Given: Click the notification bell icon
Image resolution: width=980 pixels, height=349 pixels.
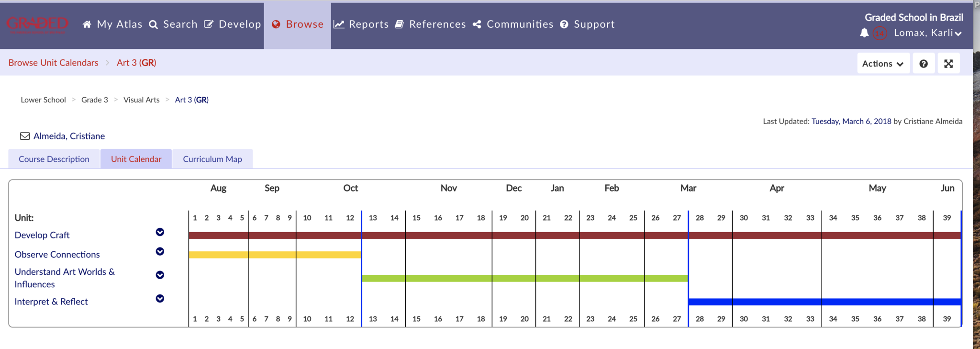Looking at the screenshot, I should pyautogui.click(x=864, y=33).
